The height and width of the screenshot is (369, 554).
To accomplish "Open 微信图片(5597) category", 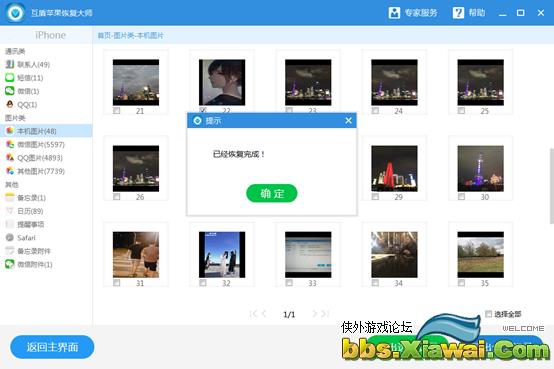I will (35, 145).
